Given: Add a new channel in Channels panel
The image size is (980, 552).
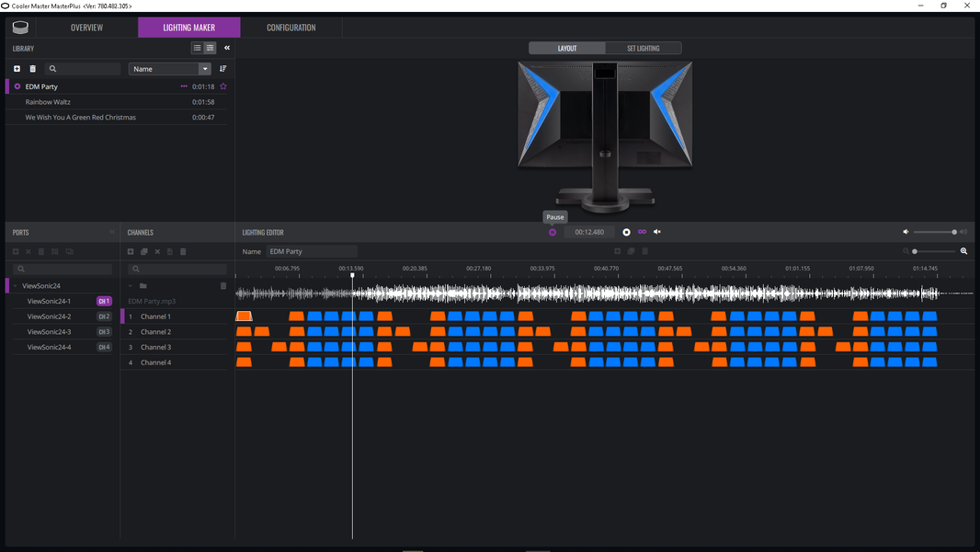Looking at the screenshot, I should pos(131,251).
